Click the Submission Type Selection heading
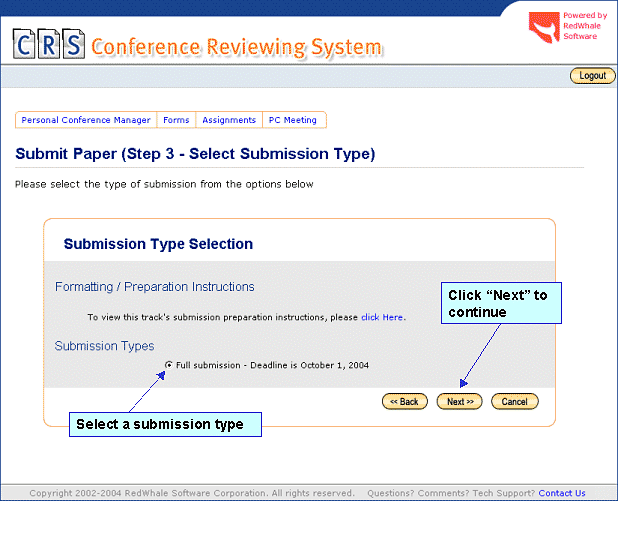Viewport: 618px width, 534px height. tap(158, 244)
